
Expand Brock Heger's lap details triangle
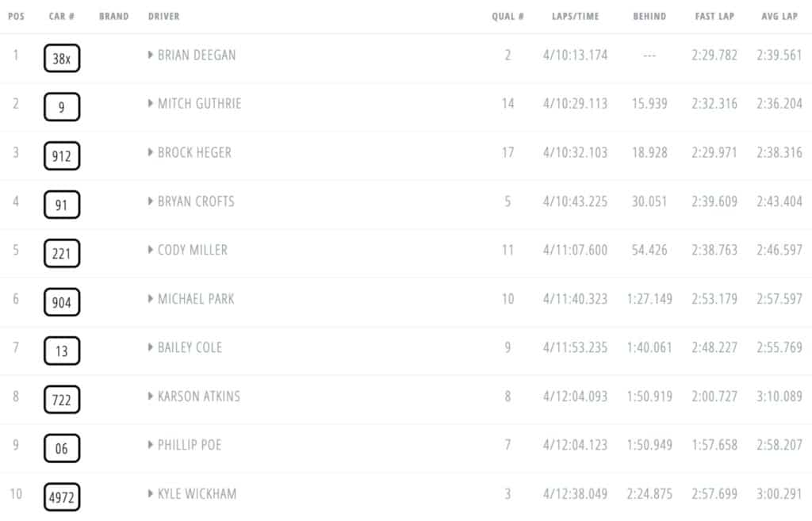tap(150, 152)
